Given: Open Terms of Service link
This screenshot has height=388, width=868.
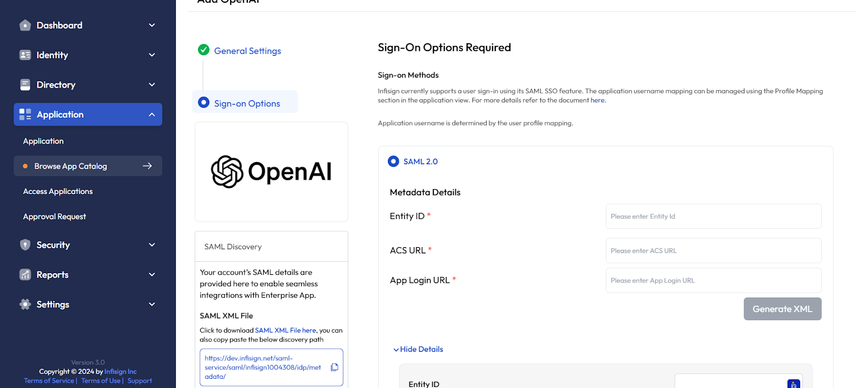Looking at the screenshot, I should pos(49,381).
